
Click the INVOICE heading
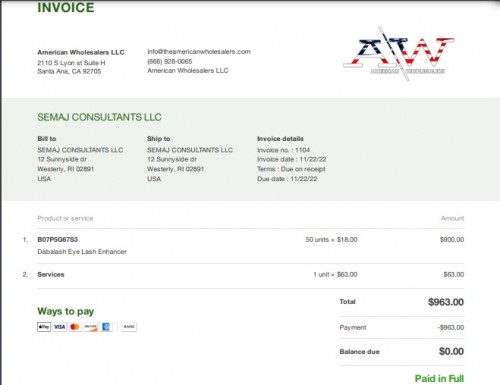66,8
